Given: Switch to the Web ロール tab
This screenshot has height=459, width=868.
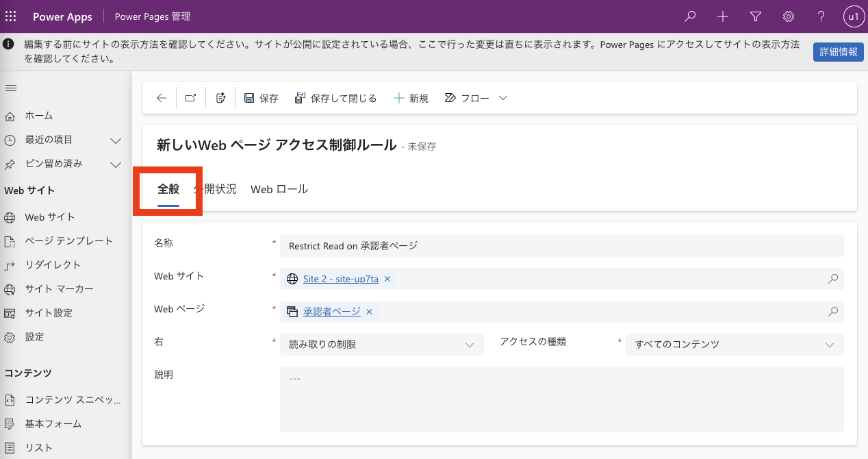Looking at the screenshot, I should [x=279, y=189].
